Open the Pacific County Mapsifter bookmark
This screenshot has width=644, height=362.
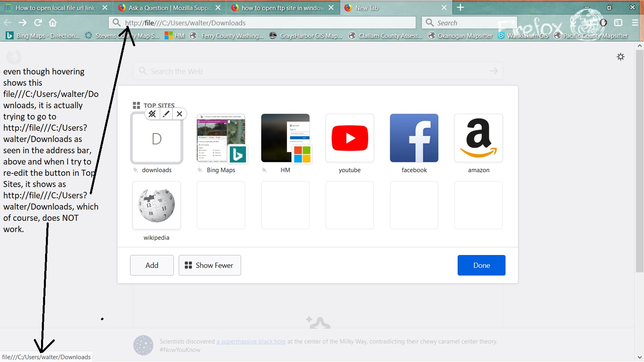pyautogui.click(x=590, y=36)
